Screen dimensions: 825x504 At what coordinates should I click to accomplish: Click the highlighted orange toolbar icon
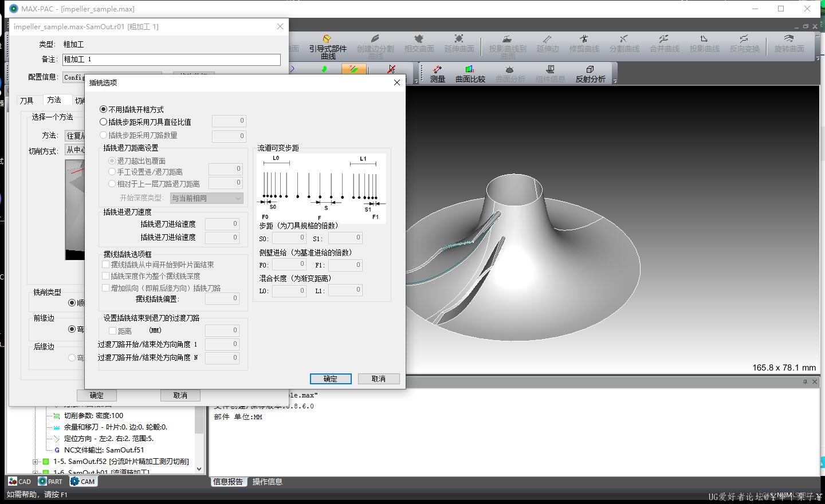click(x=353, y=69)
